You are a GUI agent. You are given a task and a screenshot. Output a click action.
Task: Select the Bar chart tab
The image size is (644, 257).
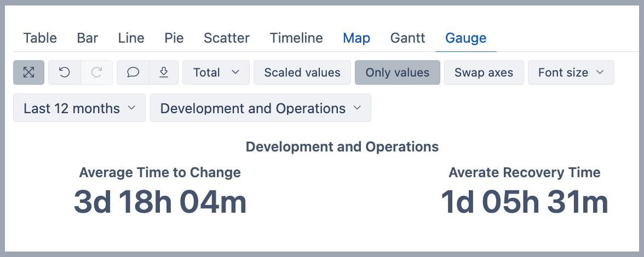[88, 38]
